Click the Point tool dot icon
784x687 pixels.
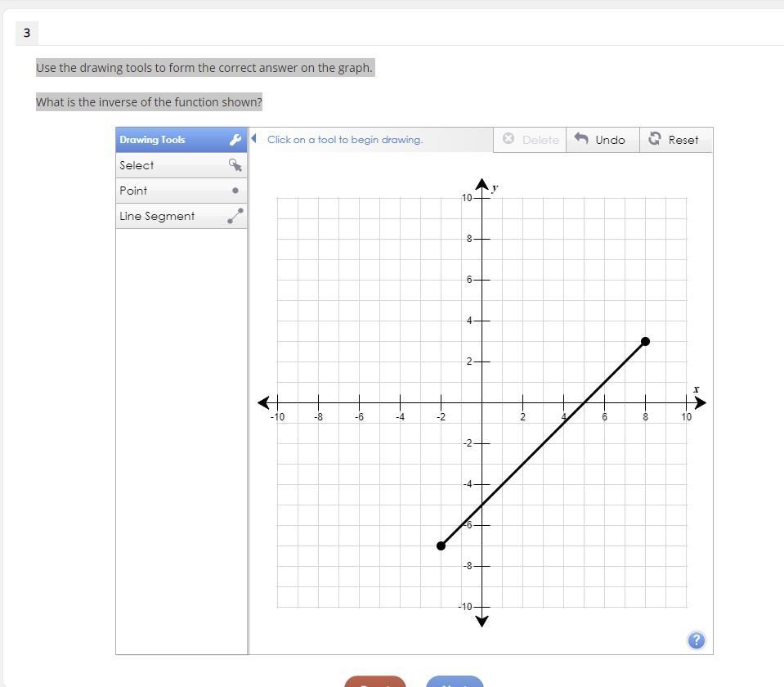tap(235, 191)
